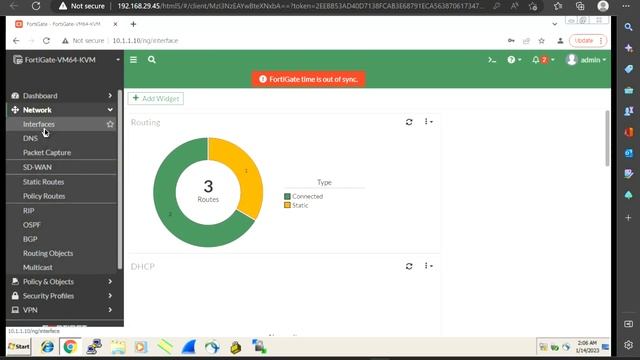Click the inner address bar 10.1.1.10 URL
The width and height of the screenshot is (640, 360).
tap(145, 41)
